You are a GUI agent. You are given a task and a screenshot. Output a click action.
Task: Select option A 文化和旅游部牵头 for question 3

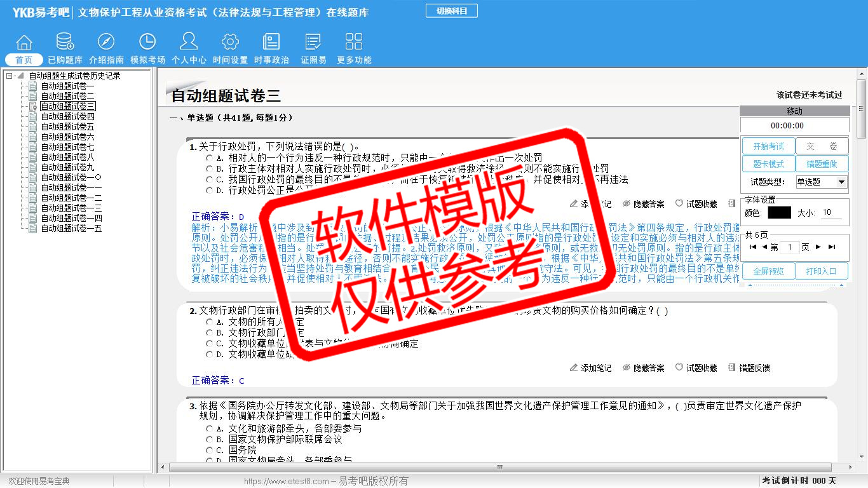click(210, 428)
